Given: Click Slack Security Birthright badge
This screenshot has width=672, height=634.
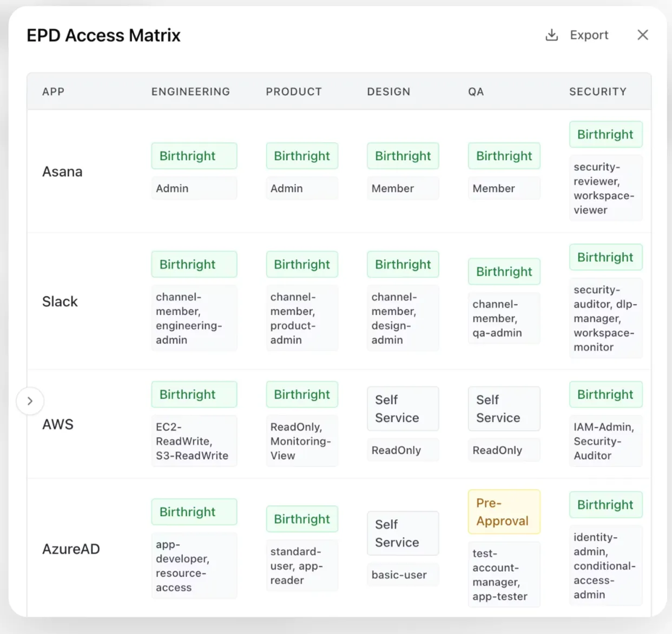Looking at the screenshot, I should pyautogui.click(x=606, y=257).
